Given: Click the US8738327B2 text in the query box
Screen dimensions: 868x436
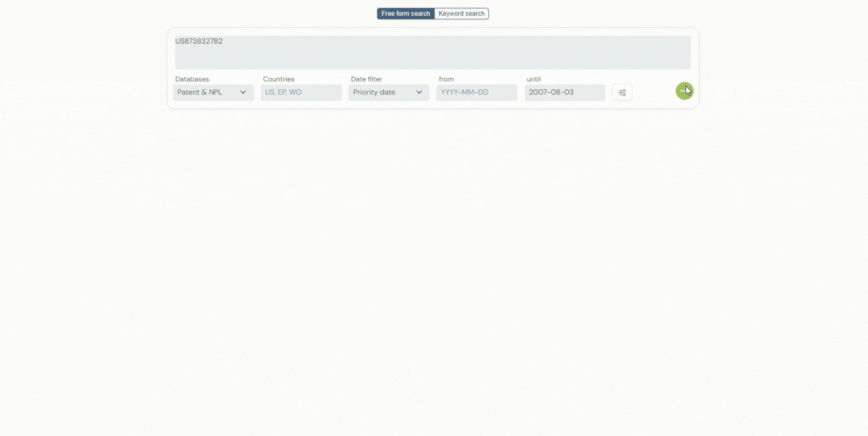Looking at the screenshot, I should pyautogui.click(x=199, y=41).
